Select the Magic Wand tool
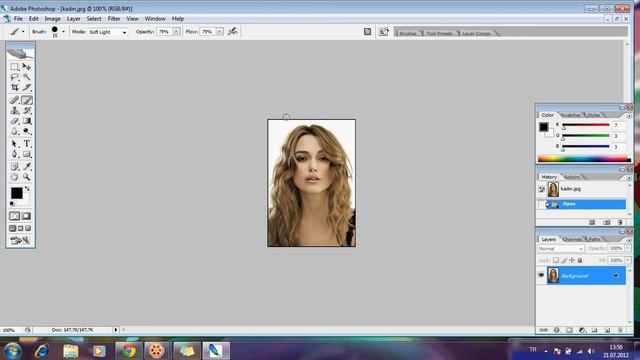 (27, 77)
